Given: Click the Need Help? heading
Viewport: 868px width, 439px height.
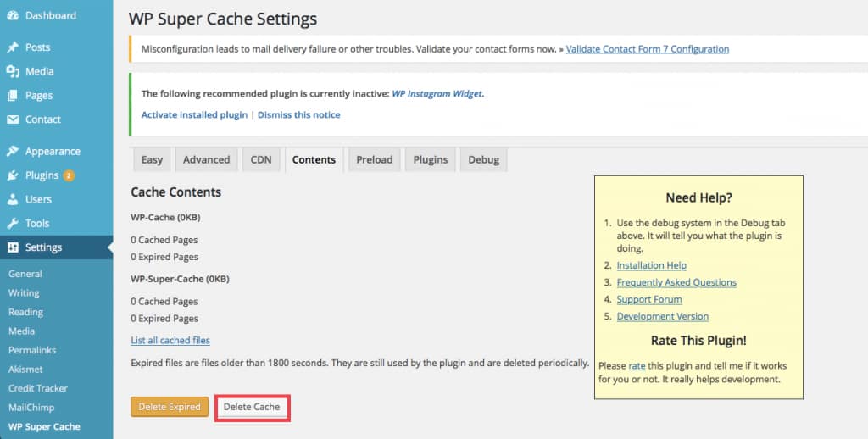Looking at the screenshot, I should click(x=698, y=197).
